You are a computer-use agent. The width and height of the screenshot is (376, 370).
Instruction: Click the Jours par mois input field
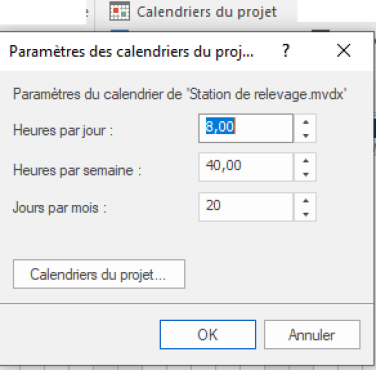[x=246, y=207]
